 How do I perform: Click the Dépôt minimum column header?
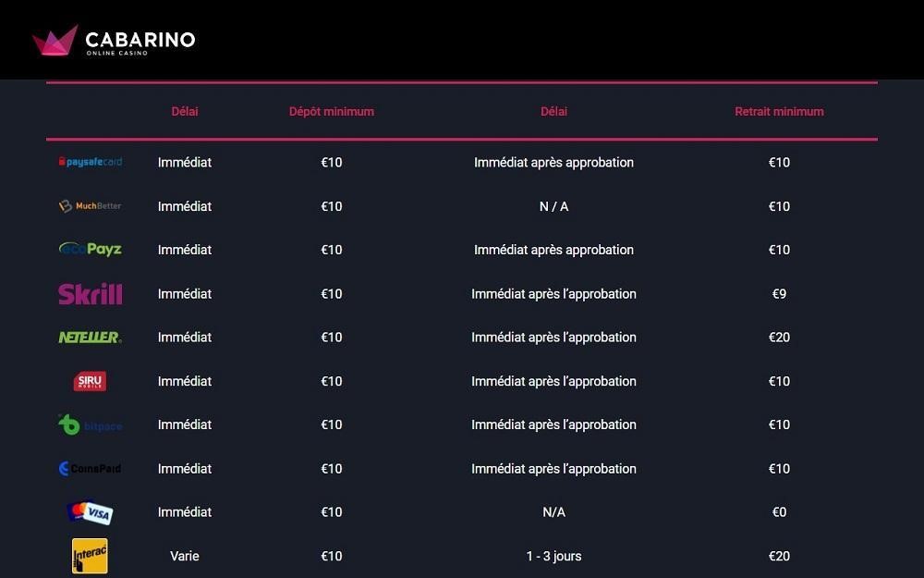(x=331, y=112)
